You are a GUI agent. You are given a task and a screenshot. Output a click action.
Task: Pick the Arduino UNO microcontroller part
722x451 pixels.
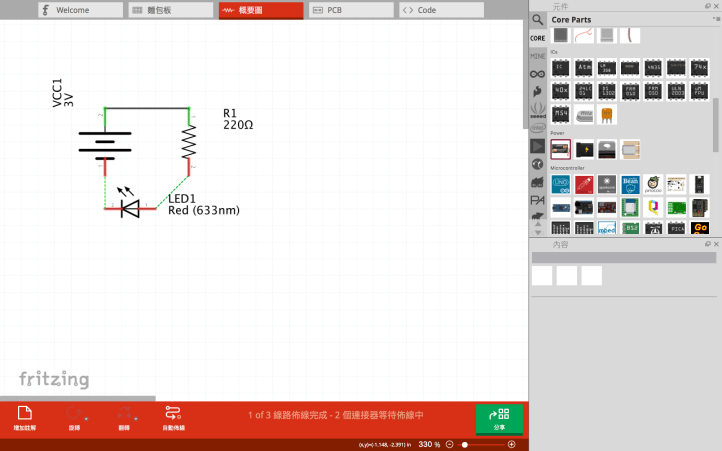(561, 185)
